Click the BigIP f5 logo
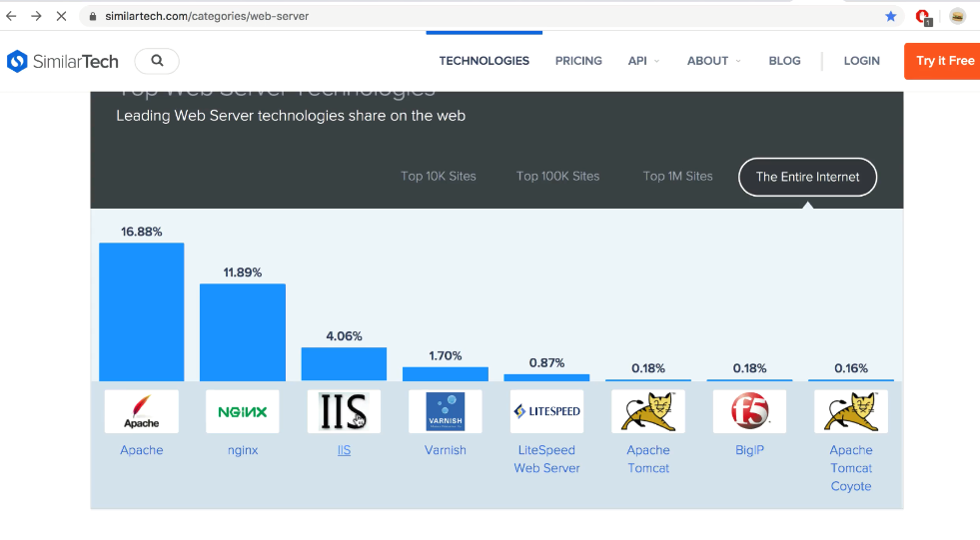This screenshot has height=540, width=980. coord(749,411)
